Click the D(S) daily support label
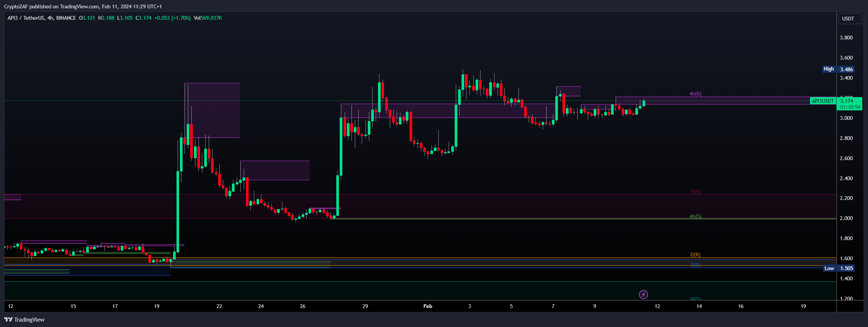This screenshot has height=327, width=868. (x=695, y=265)
